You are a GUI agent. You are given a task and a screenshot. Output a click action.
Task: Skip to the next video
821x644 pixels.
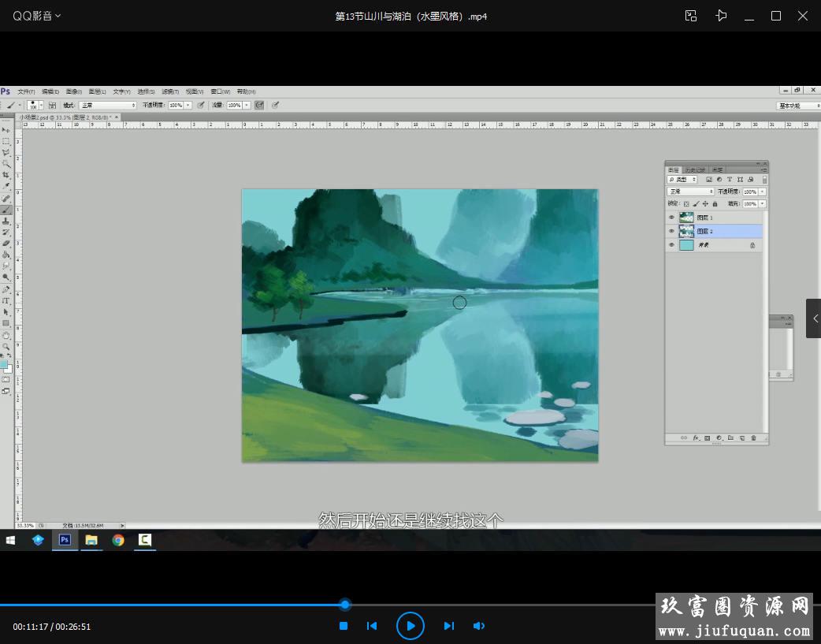[x=449, y=626]
